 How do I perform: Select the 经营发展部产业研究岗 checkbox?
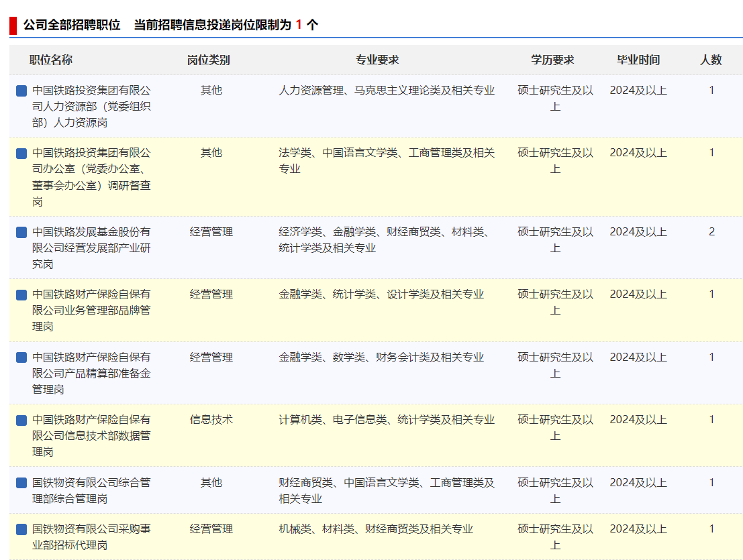click(21, 232)
